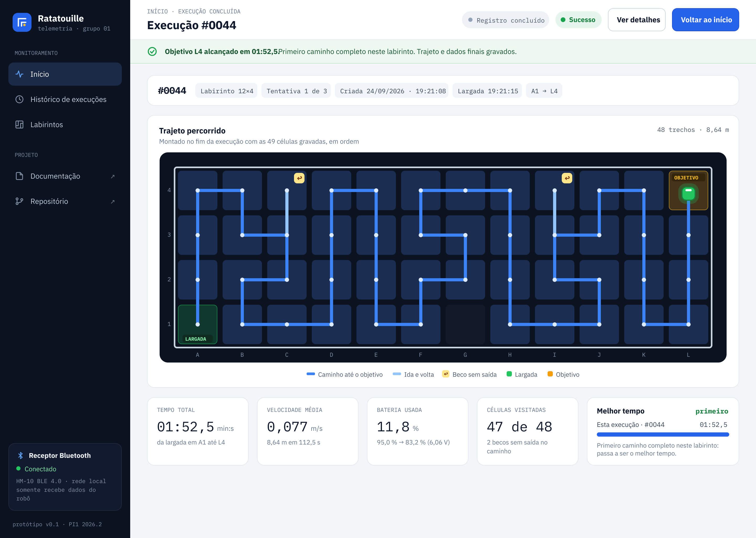
Task: Click the external arrow beside Repositório
Action: point(113,202)
